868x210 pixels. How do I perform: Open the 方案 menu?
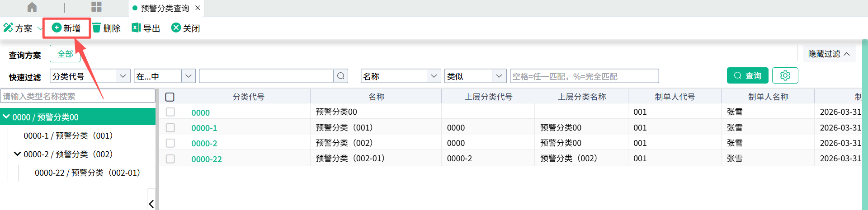pyautogui.click(x=23, y=28)
